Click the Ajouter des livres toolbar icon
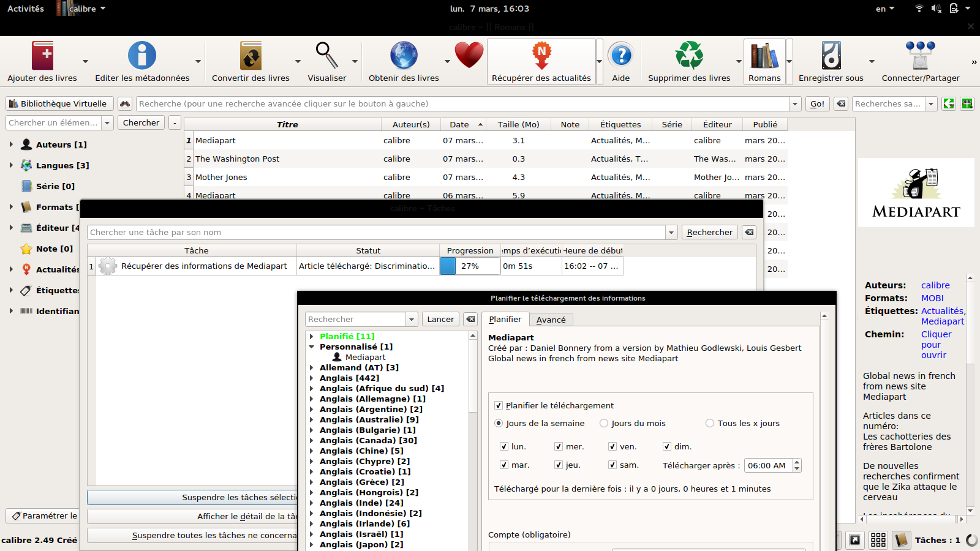 pos(43,56)
